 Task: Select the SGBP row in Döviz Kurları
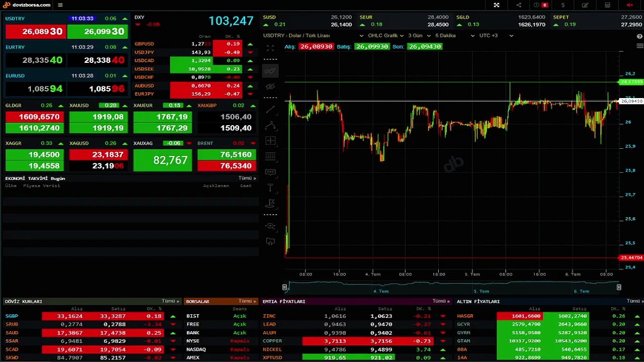pyautogui.click(x=92, y=316)
